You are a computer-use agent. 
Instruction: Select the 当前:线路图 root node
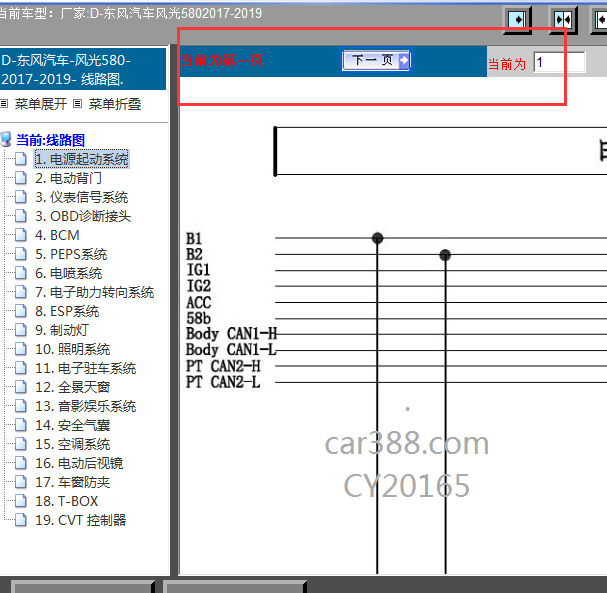(x=50, y=140)
